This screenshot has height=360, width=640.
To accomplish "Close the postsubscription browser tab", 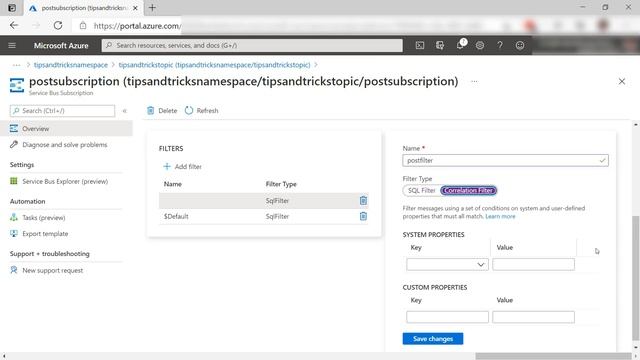I will (135, 8).
